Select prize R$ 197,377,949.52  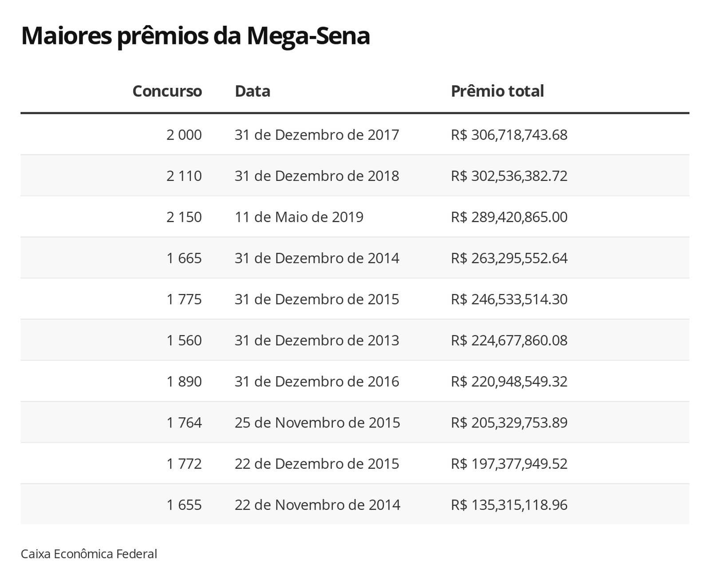point(509,464)
